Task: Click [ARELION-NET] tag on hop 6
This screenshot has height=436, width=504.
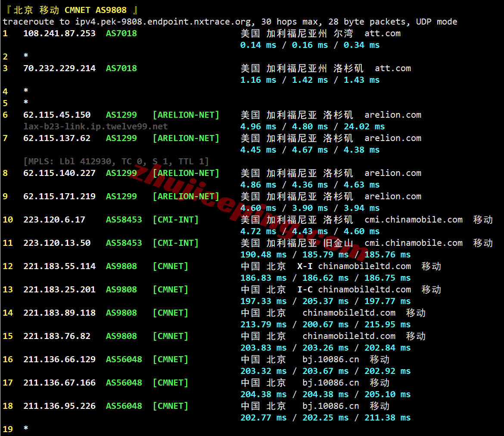Action: (186, 115)
